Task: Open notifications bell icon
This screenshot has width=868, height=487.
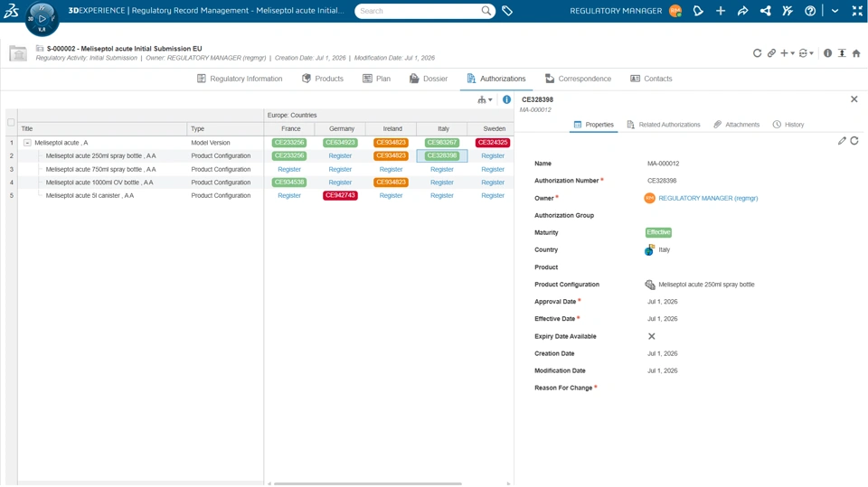Action: pos(698,11)
